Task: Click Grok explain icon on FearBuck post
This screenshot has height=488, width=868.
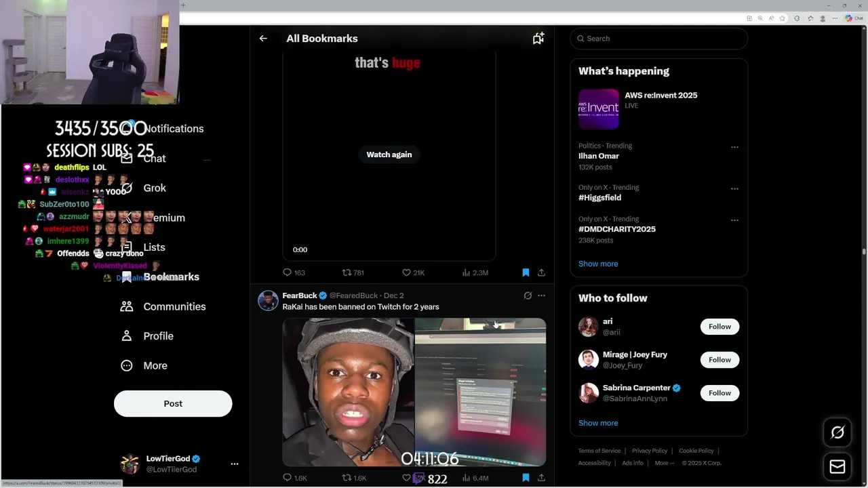Action: pos(528,296)
